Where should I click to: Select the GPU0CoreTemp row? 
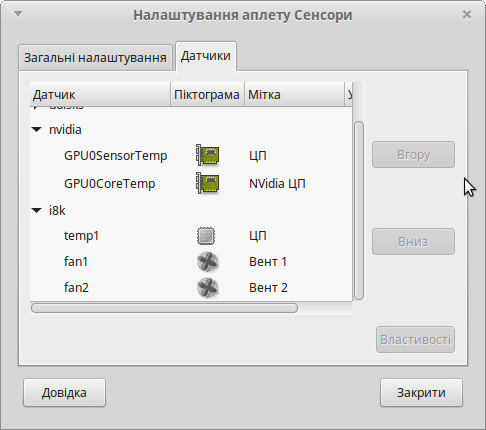pyautogui.click(x=191, y=183)
